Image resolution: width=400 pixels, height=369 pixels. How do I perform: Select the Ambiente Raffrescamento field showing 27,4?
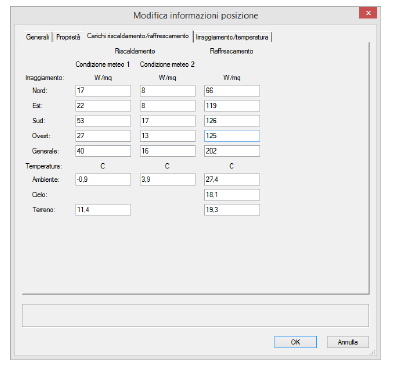coord(232,179)
